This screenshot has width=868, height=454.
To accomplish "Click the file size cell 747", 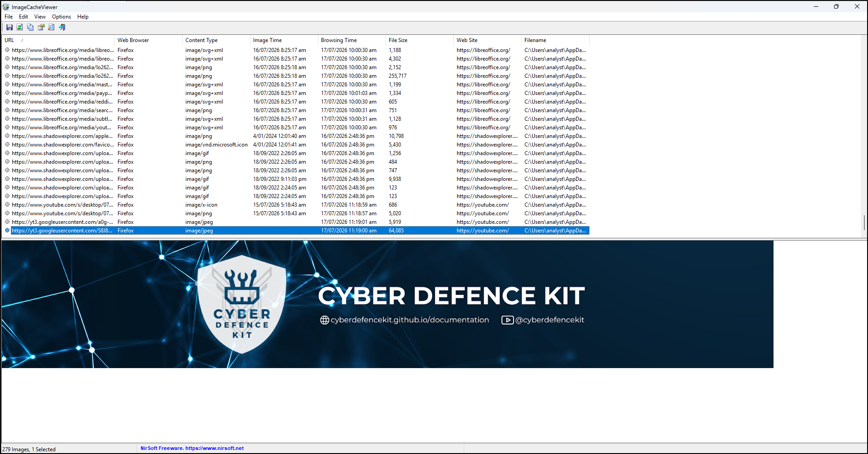I will [393, 170].
